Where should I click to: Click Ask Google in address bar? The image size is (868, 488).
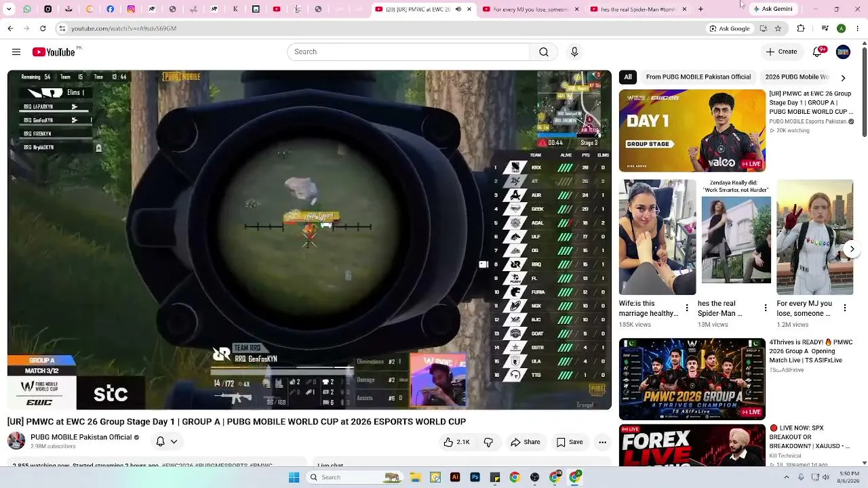click(730, 28)
